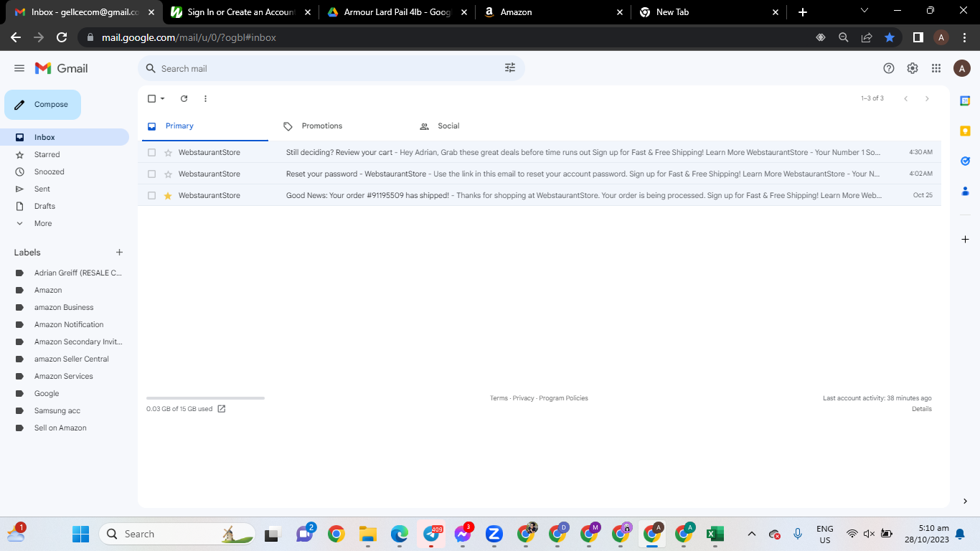Tick the select-all messages checkbox
Image resolution: width=980 pixels, height=551 pixels.
(151, 98)
